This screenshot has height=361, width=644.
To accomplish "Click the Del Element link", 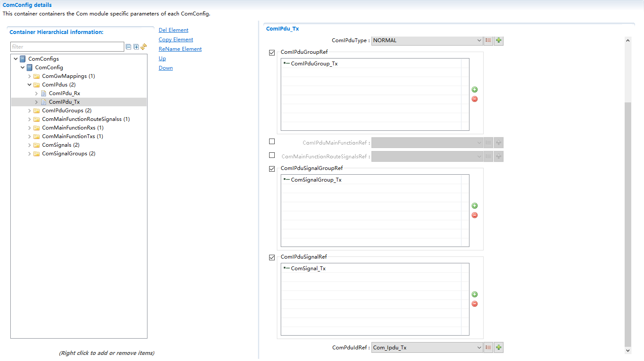I will (173, 30).
